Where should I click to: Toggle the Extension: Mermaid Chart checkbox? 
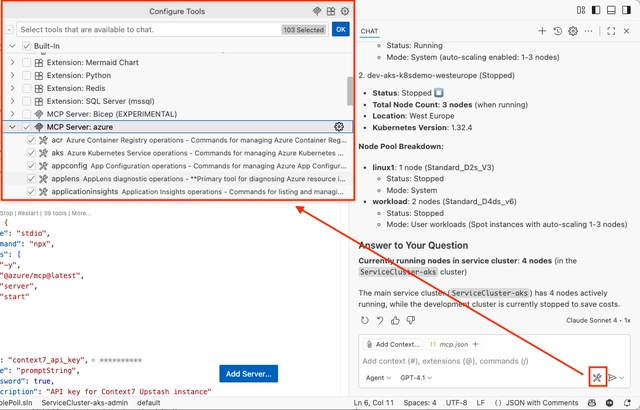point(27,62)
